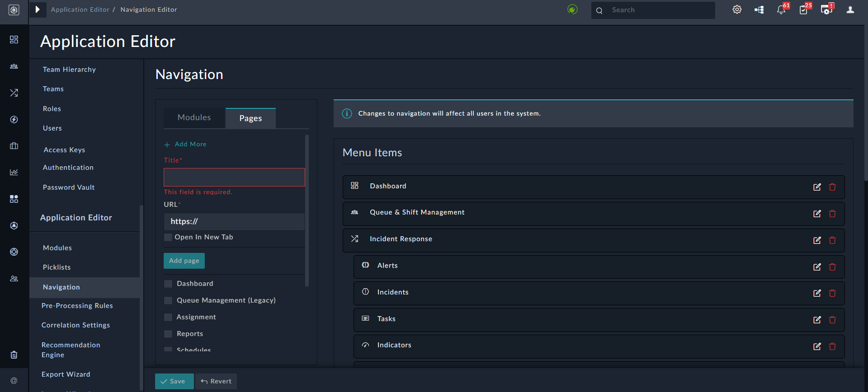The image size is (868, 392).
Task: Check the Assignment page checkbox
Action: (x=168, y=317)
